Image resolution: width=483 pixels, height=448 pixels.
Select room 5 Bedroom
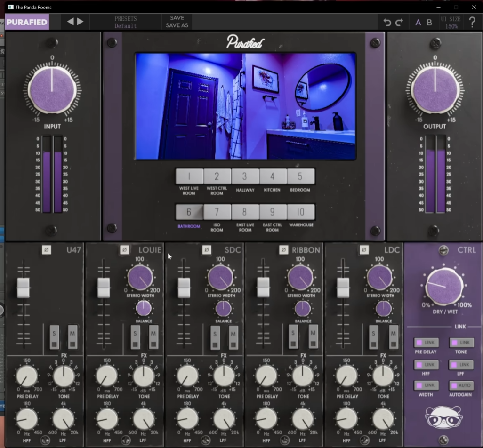coord(301,176)
